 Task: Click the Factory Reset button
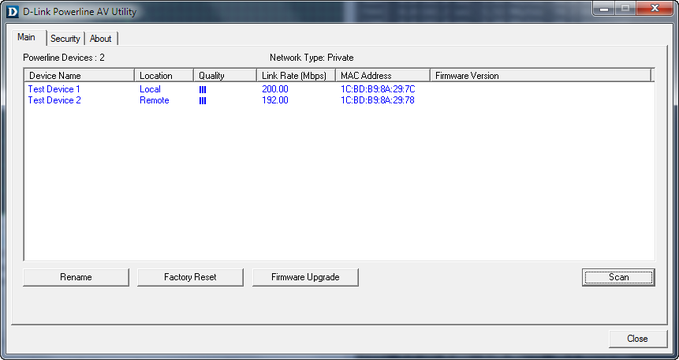pyautogui.click(x=190, y=277)
